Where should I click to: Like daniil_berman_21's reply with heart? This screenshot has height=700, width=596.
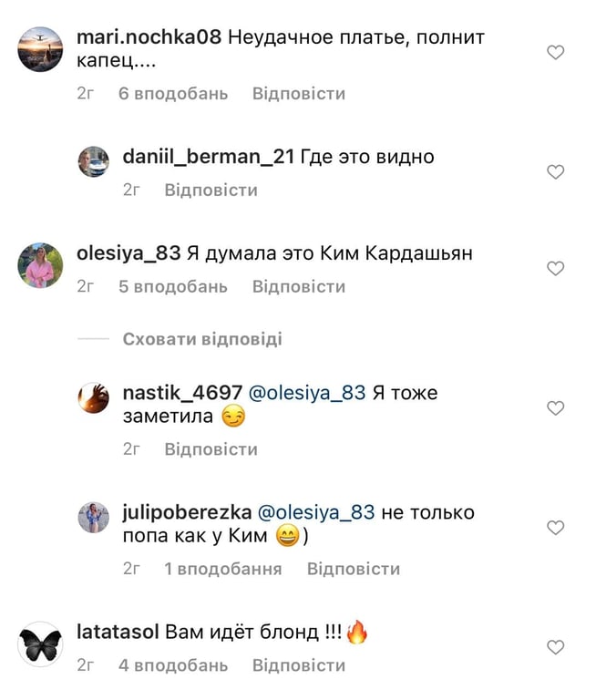pyautogui.click(x=555, y=172)
